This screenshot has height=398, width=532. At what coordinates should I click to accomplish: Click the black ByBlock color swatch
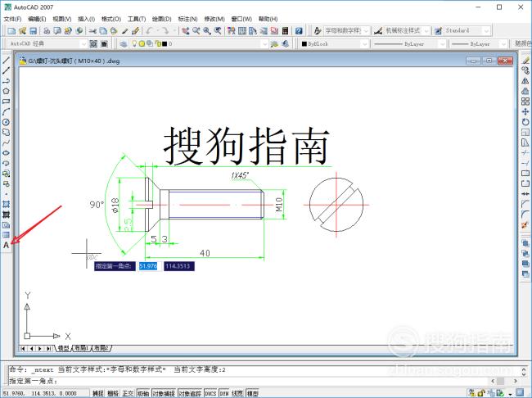304,43
